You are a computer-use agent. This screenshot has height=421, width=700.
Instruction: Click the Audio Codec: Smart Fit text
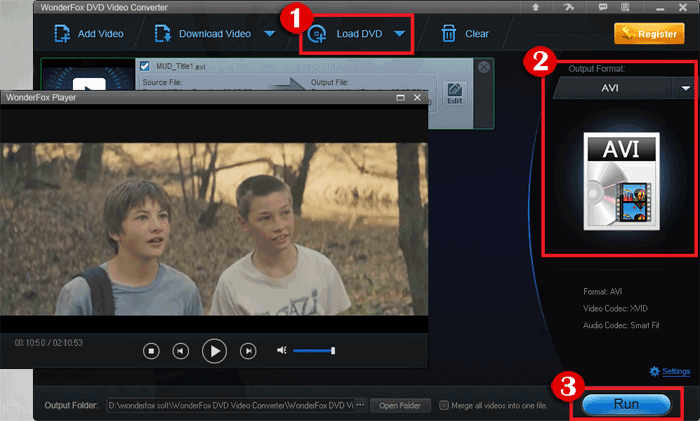coord(621,325)
